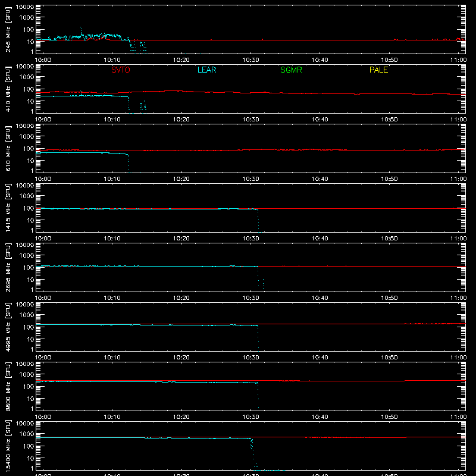Click the red SVTO station legend label
The image size is (476, 476).
tap(121, 70)
